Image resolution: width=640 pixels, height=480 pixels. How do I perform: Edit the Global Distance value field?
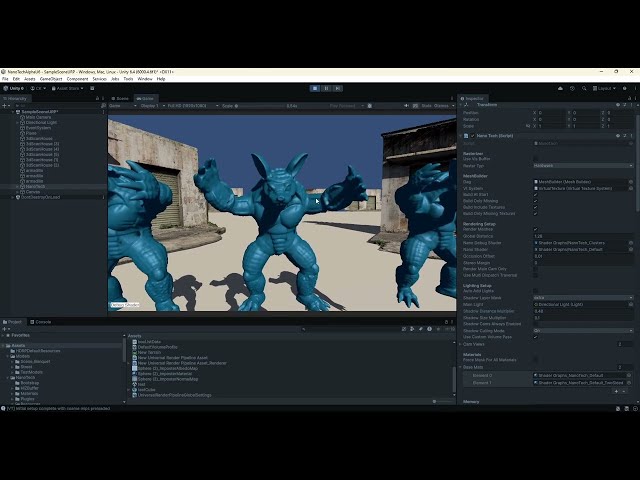pyautogui.click(x=583, y=236)
